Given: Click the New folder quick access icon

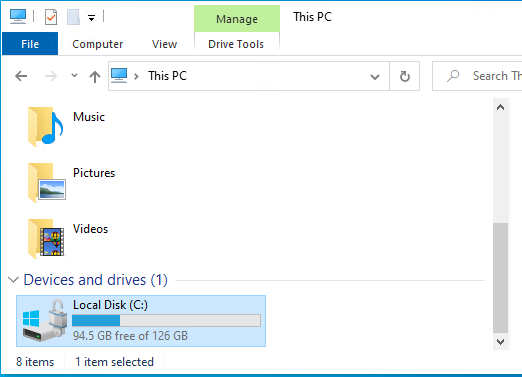Looking at the screenshot, I should point(73,17).
